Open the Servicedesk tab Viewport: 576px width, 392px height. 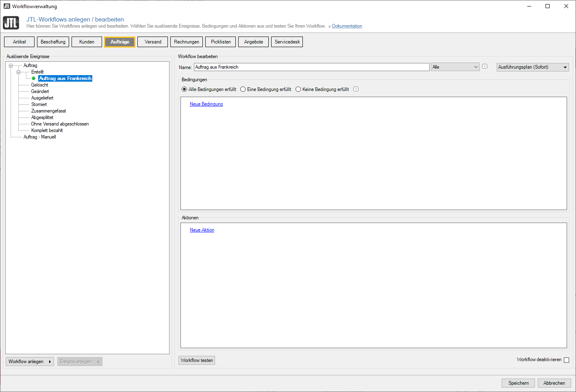pos(287,42)
